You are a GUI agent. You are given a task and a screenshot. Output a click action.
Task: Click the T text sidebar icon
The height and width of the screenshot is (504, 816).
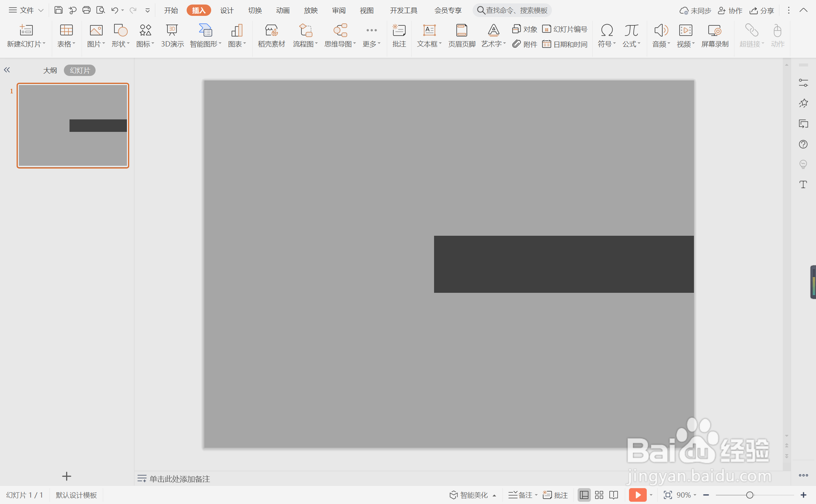click(803, 184)
